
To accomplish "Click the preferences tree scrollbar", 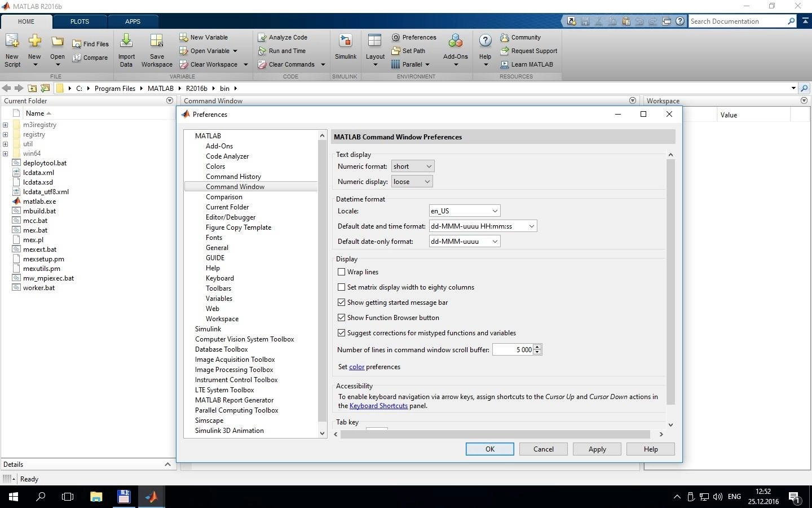I will click(x=323, y=281).
